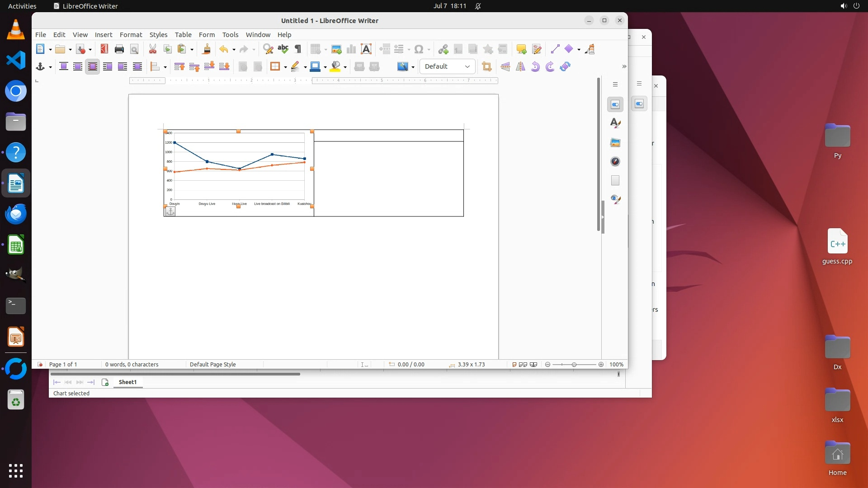Click Default Page Style in status bar
Viewport: 868px width, 488px height.
tap(213, 365)
